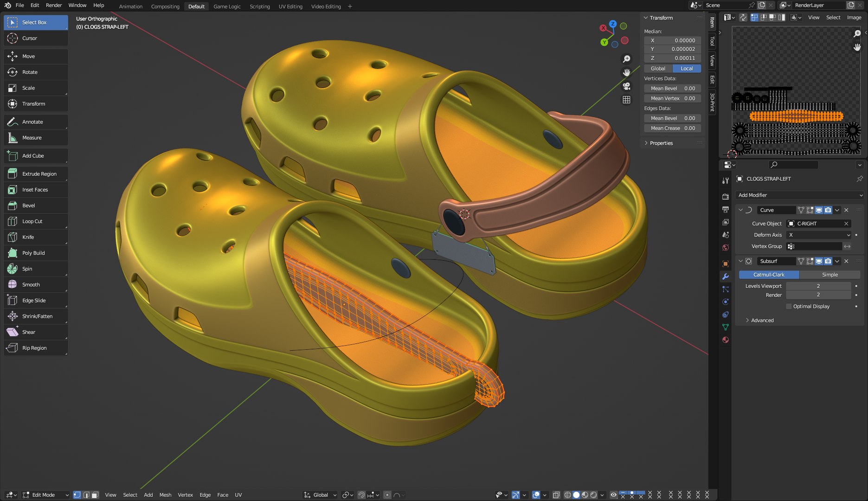Switch orthographic/perspective grid icon

626,100
